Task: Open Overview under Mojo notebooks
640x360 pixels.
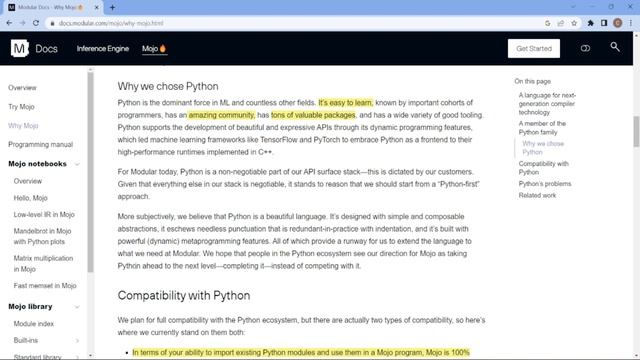Action: (28, 181)
